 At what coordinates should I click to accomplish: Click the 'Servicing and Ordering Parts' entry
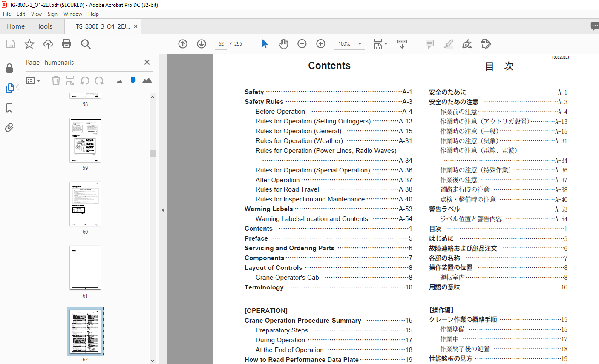click(289, 248)
